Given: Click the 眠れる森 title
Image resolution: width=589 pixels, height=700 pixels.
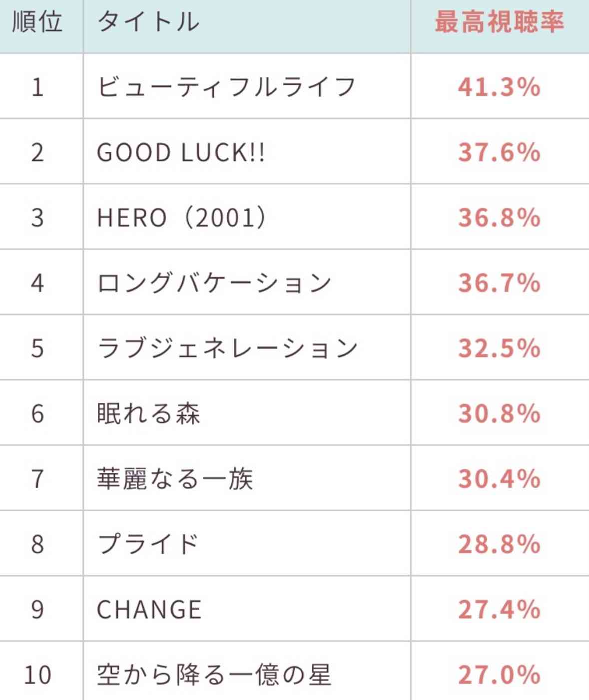Looking at the screenshot, I should tap(148, 413).
